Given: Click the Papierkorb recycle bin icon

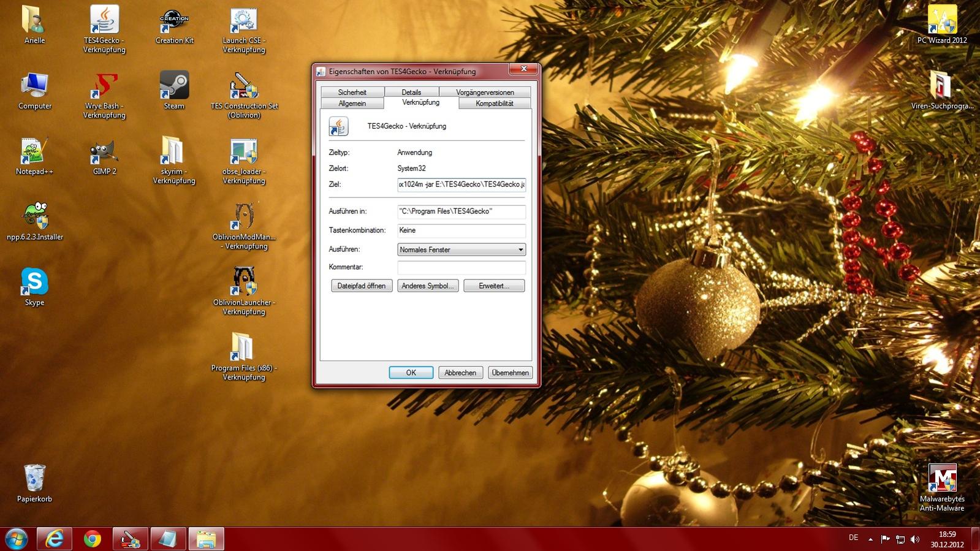Looking at the screenshot, I should [x=34, y=479].
